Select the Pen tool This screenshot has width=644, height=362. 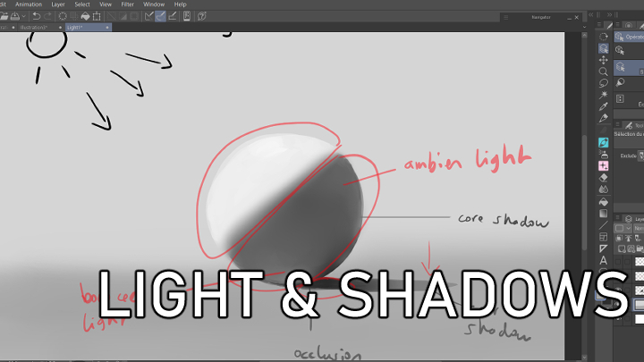coord(604,118)
